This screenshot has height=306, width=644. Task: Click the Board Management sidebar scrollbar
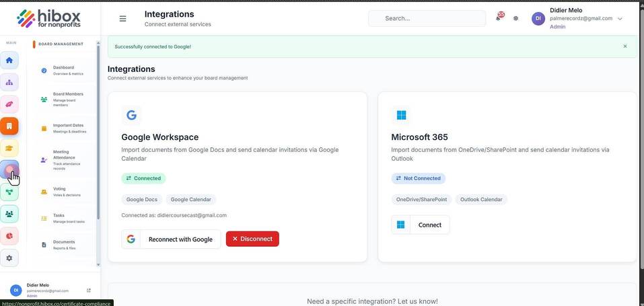click(x=98, y=131)
